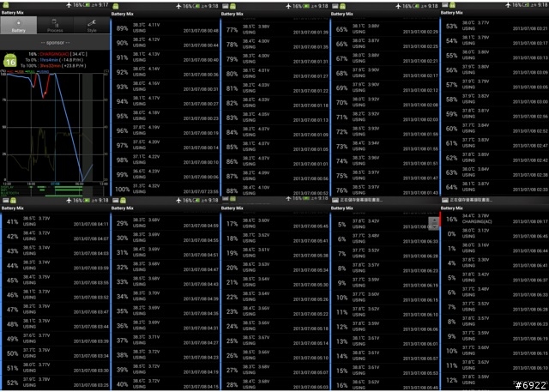Select the 55% log row

point(495,55)
